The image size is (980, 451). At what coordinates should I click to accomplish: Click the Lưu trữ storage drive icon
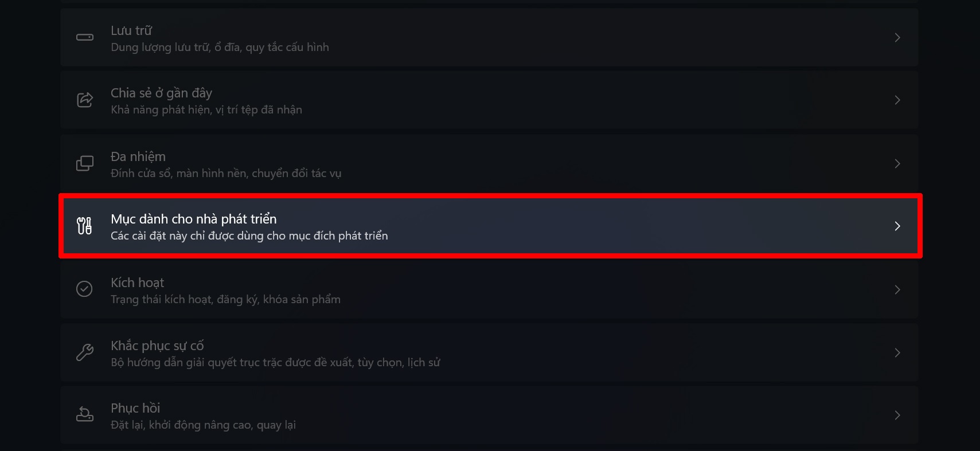pos(85,38)
